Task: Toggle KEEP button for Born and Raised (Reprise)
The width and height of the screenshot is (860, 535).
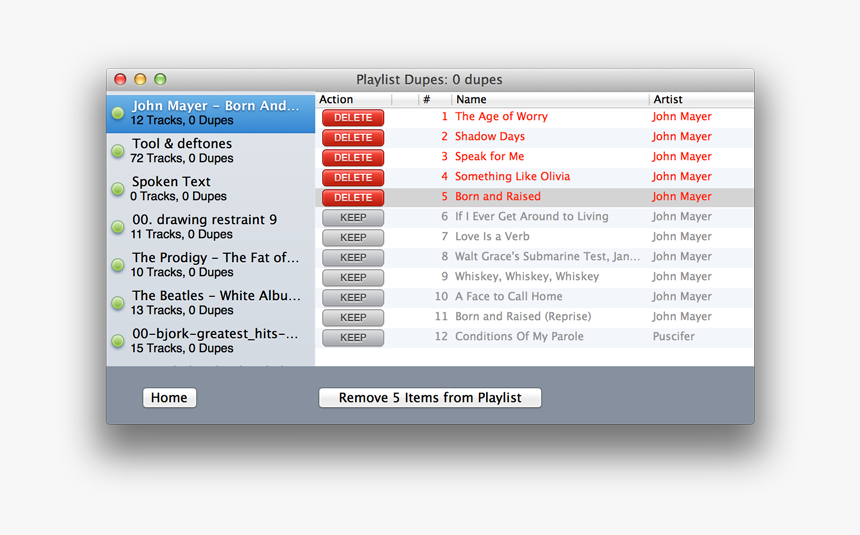Action: [x=353, y=317]
